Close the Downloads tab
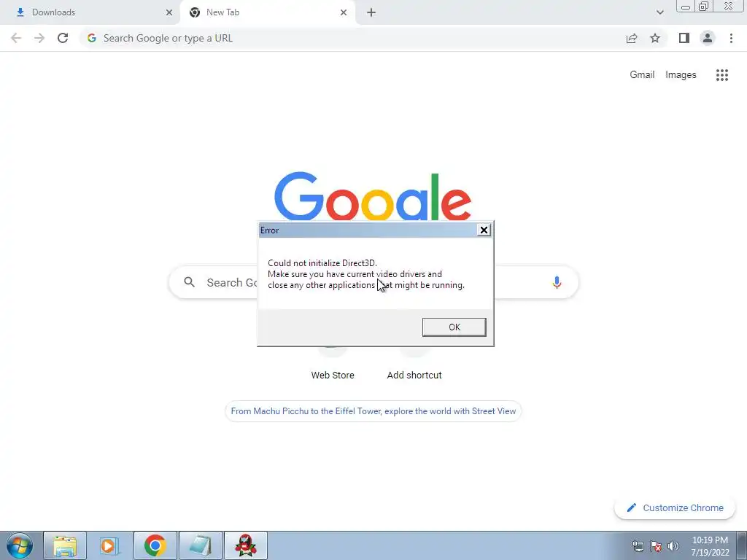The height and width of the screenshot is (560, 747). [x=169, y=12]
